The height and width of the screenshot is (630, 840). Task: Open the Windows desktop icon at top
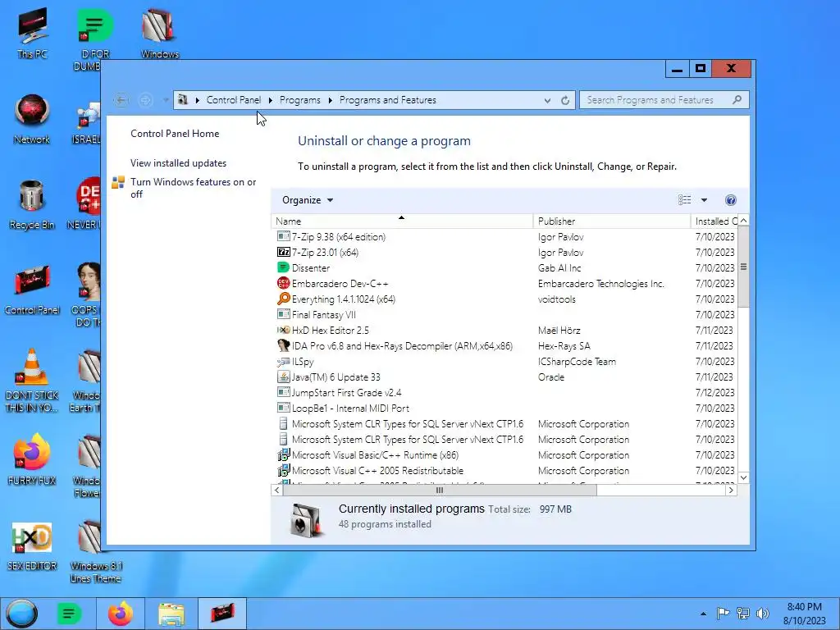click(x=160, y=33)
